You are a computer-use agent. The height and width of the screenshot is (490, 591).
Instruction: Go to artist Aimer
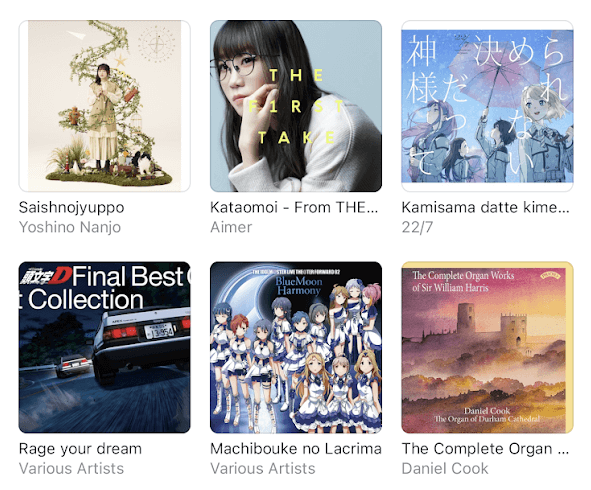pos(231,227)
